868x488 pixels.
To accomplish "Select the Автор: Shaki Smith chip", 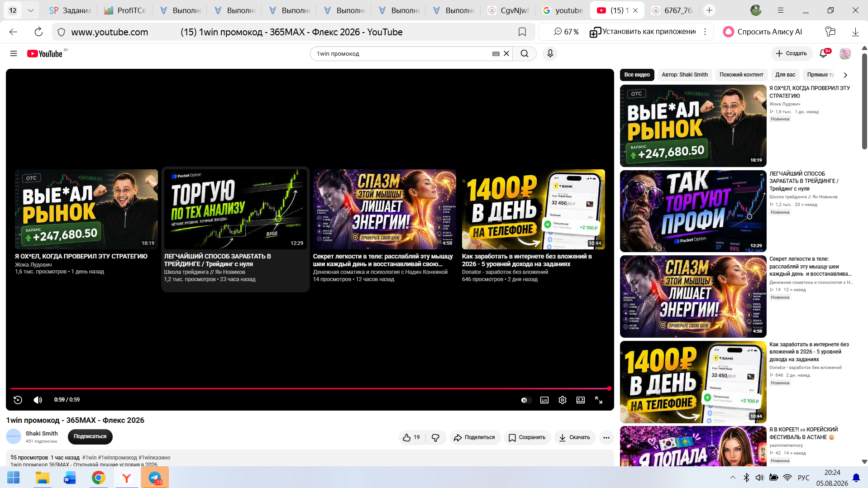I will click(x=685, y=75).
